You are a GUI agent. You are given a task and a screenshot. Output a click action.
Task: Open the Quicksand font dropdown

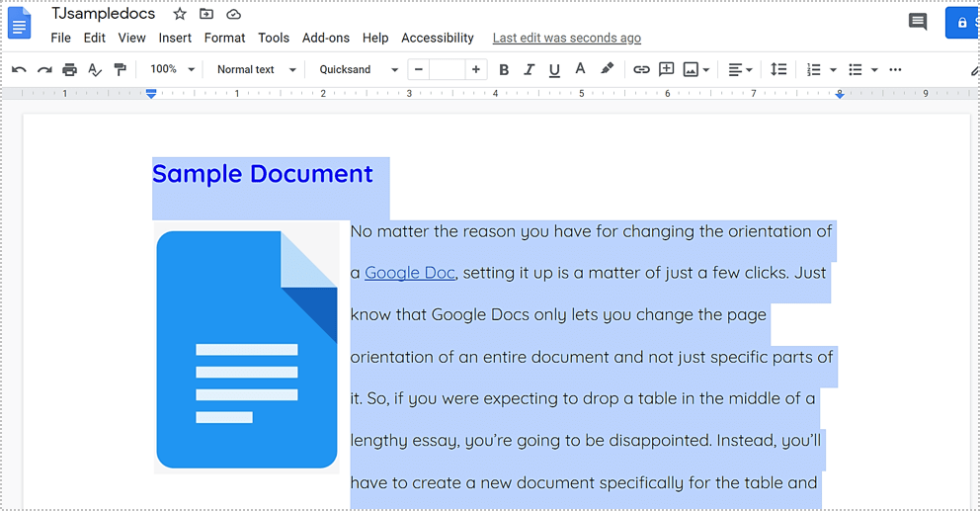tap(358, 69)
